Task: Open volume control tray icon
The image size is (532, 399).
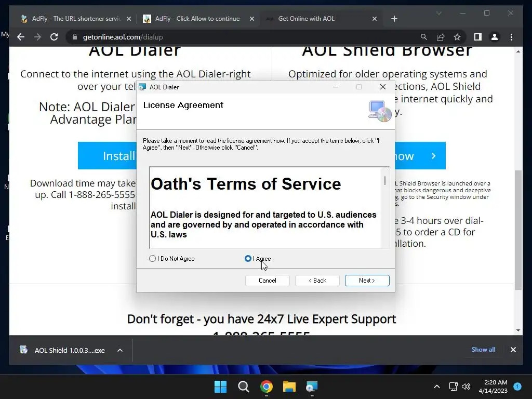Action: (466, 387)
